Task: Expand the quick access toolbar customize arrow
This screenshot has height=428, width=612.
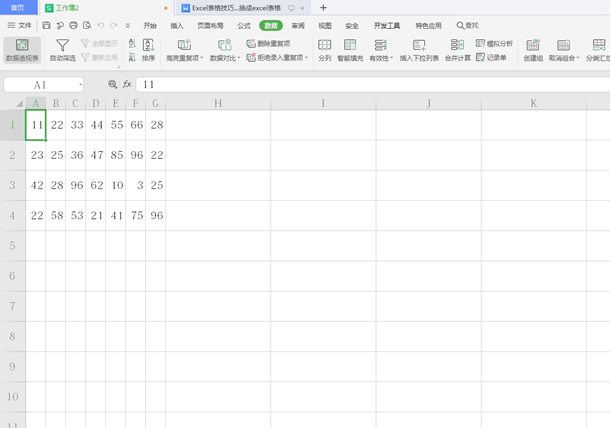Action: pos(128,26)
